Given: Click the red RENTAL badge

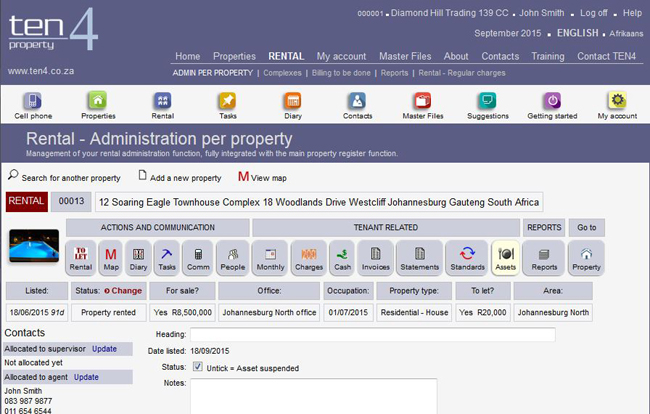Looking at the screenshot, I should [x=27, y=201].
